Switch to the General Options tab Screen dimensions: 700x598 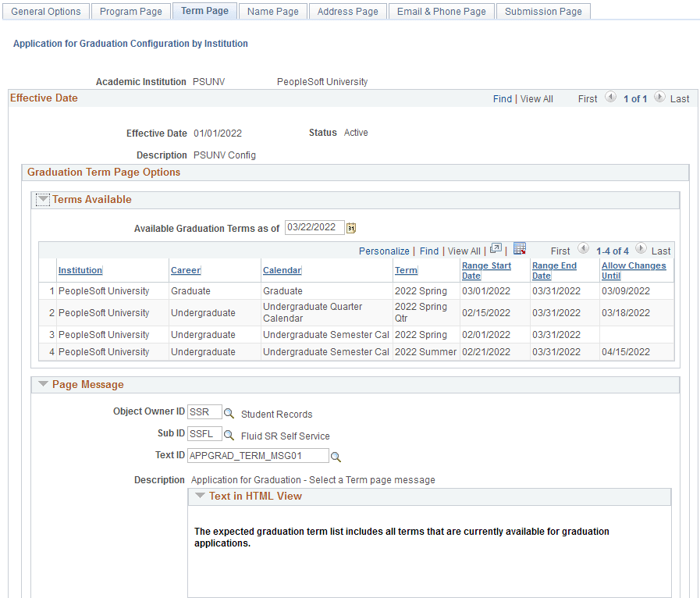click(46, 11)
